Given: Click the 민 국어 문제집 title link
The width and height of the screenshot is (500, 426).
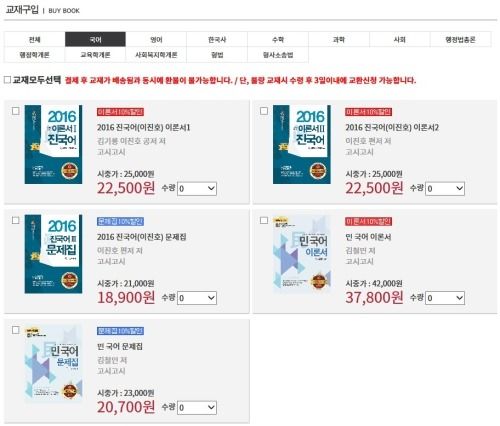Looking at the screenshot, I should coord(120,346).
